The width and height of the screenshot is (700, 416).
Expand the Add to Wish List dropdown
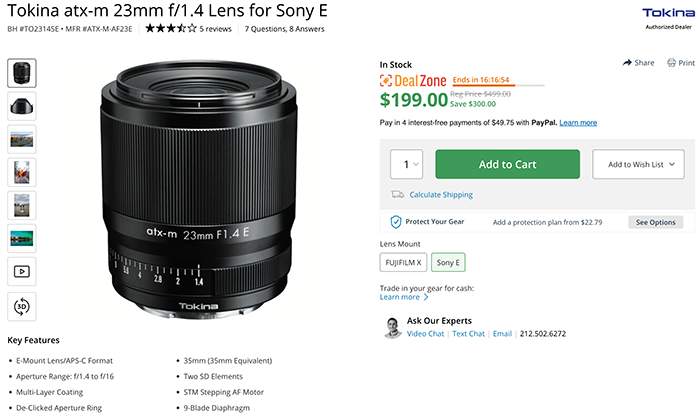[x=638, y=164]
